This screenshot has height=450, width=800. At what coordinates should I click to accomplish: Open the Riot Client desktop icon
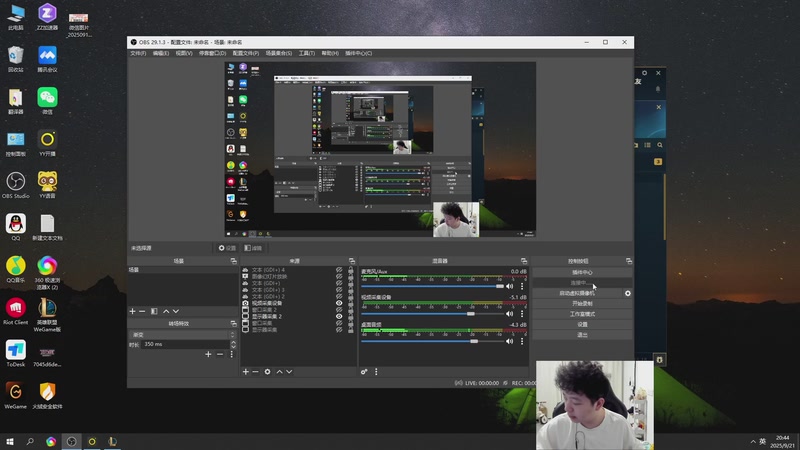click(16, 311)
